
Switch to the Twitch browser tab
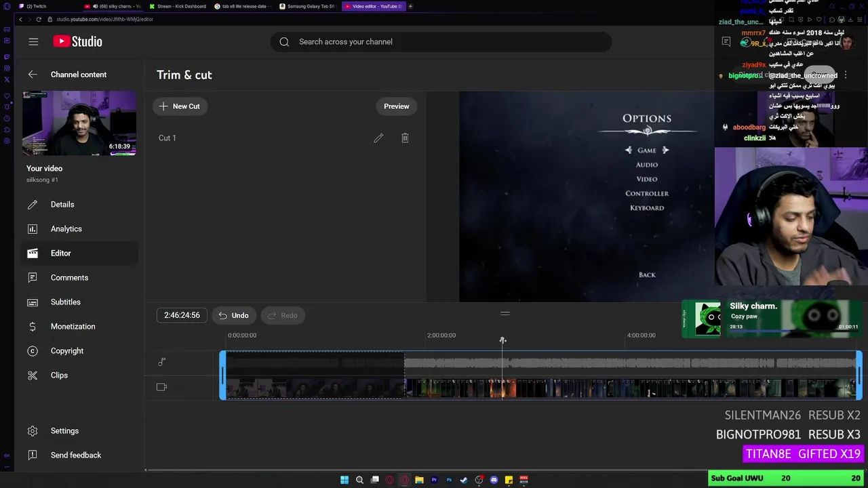point(47,6)
